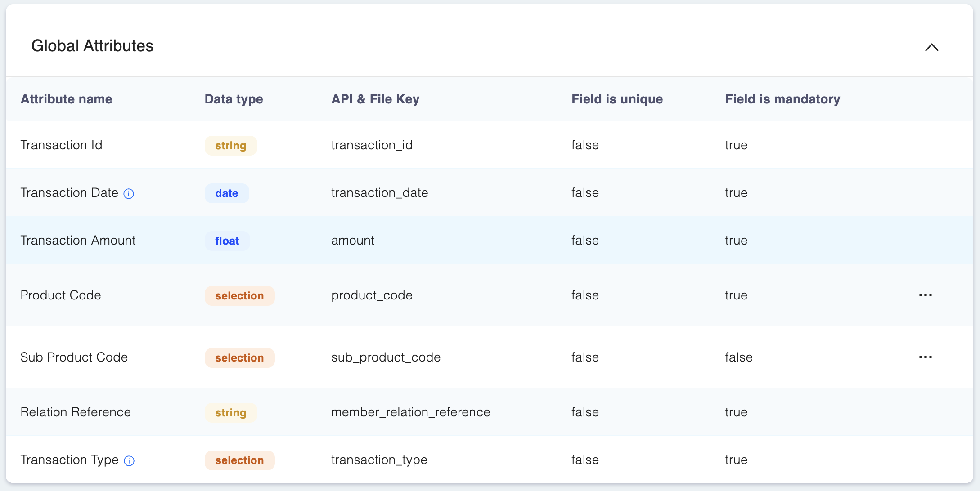Click selection badge in Product Code row
This screenshot has height=491, width=980.
239,296
